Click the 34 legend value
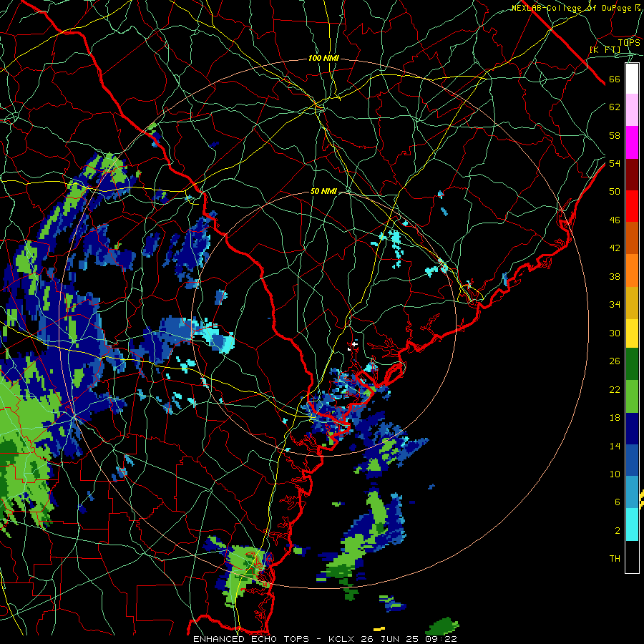This screenshot has height=644, width=644. 615,304
